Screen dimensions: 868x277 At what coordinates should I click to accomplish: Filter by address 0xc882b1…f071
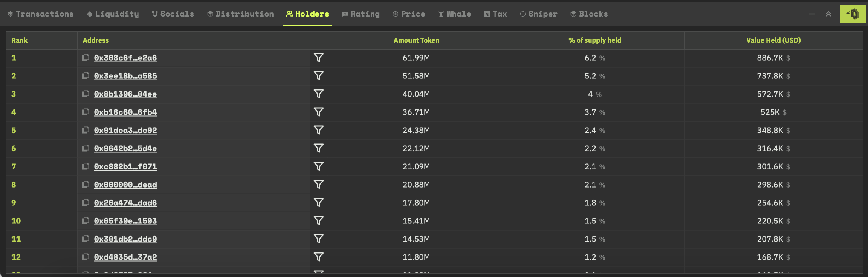tap(319, 166)
